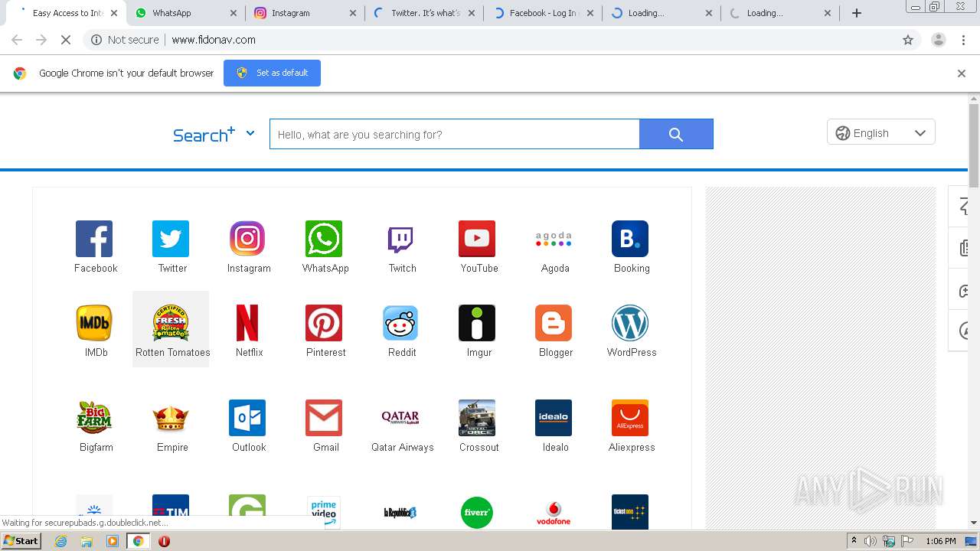Open a new browser tab
The image size is (980, 551).
click(x=857, y=13)
